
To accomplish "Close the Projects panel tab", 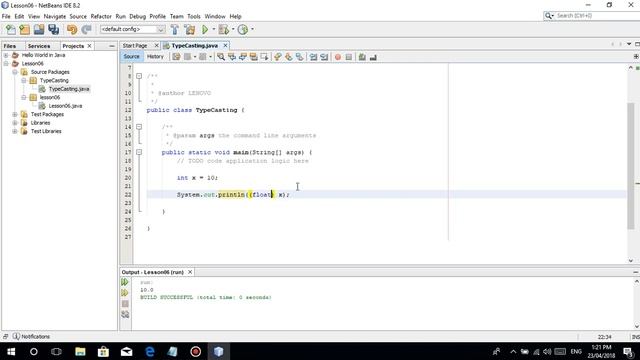I will pos(89,46).
